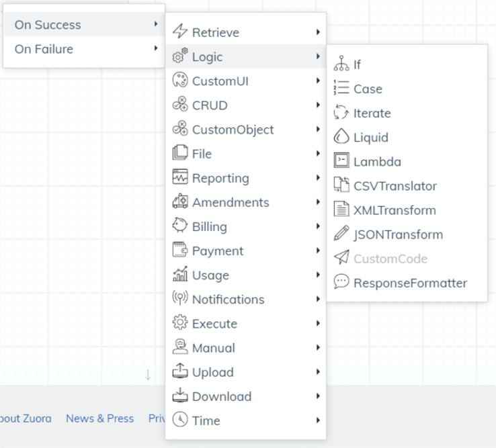
Task: Open the News & Press link
Action: (x=100, y=418)
